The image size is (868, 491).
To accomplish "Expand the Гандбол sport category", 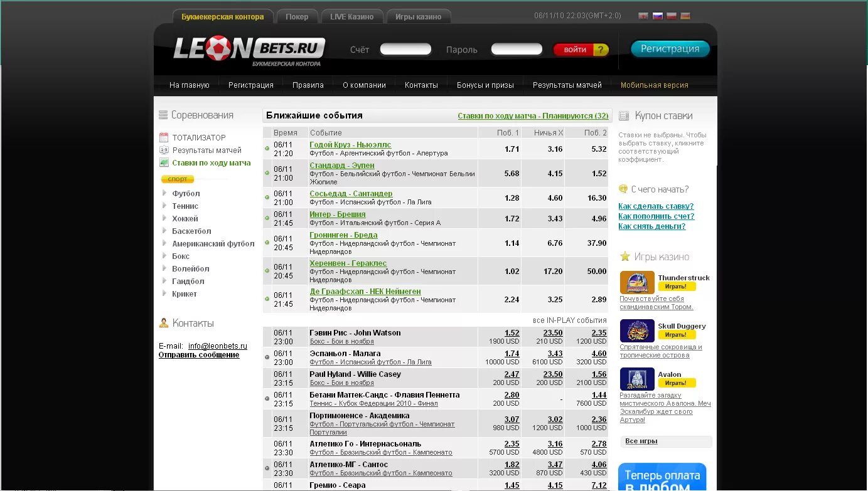I will pyautogui.click(x=188, y=281).
